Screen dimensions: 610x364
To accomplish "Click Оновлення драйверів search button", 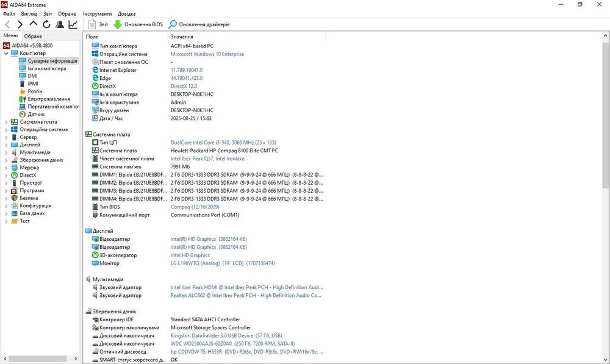I will coord(199,24).
